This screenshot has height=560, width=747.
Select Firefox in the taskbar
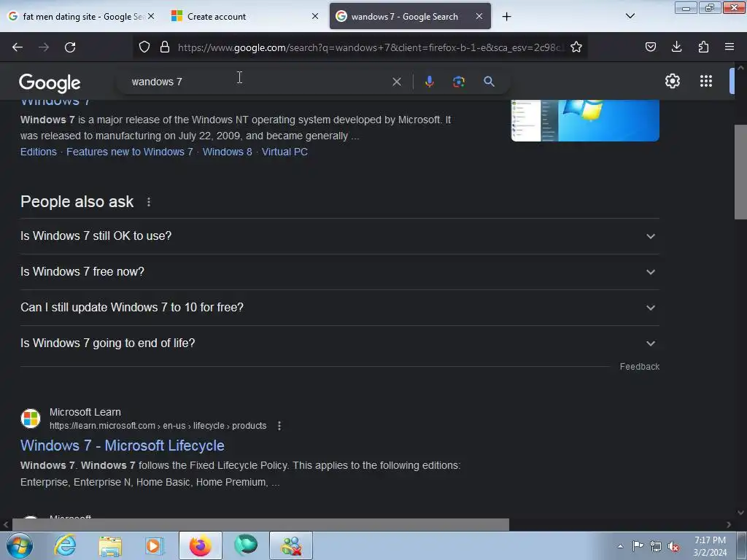(200, 545)
